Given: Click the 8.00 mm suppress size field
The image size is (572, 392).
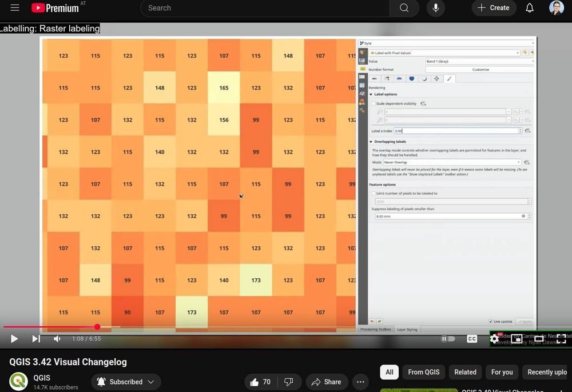Looking at the screenshot, I should (x=451, y=217).
